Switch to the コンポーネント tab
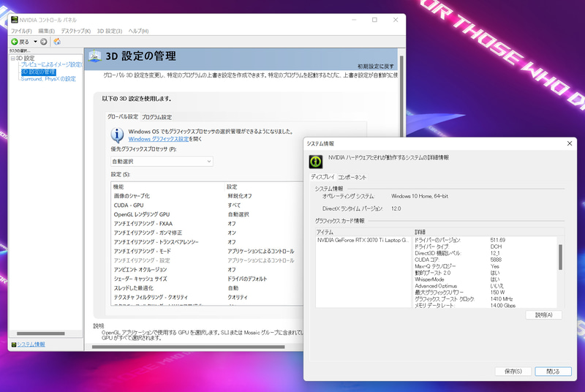 click(x=352, y=177)
